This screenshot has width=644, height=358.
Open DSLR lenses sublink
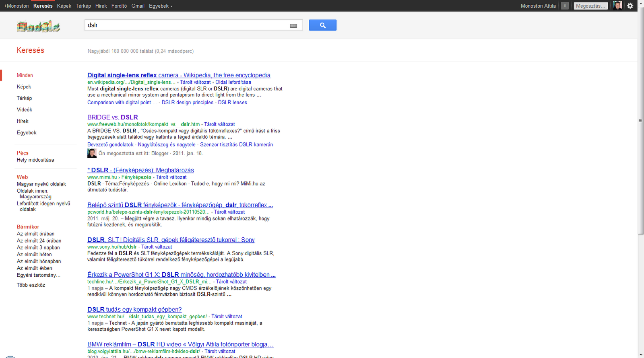[233, 103]
